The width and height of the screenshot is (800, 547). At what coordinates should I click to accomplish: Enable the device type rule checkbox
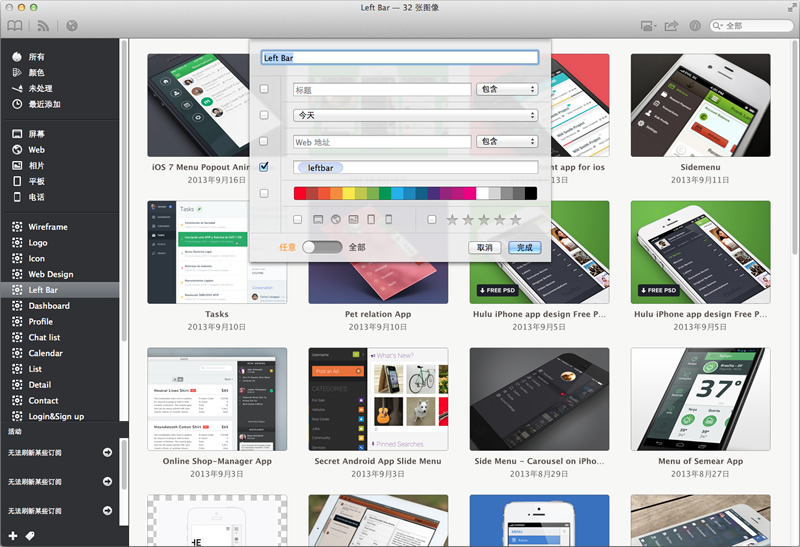tap(297, 219)
